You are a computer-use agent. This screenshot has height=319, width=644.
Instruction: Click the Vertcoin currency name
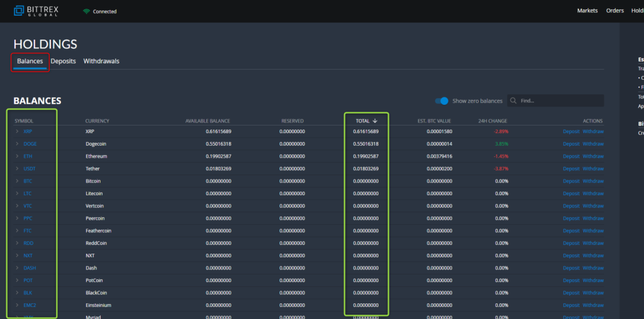[96, 206]
